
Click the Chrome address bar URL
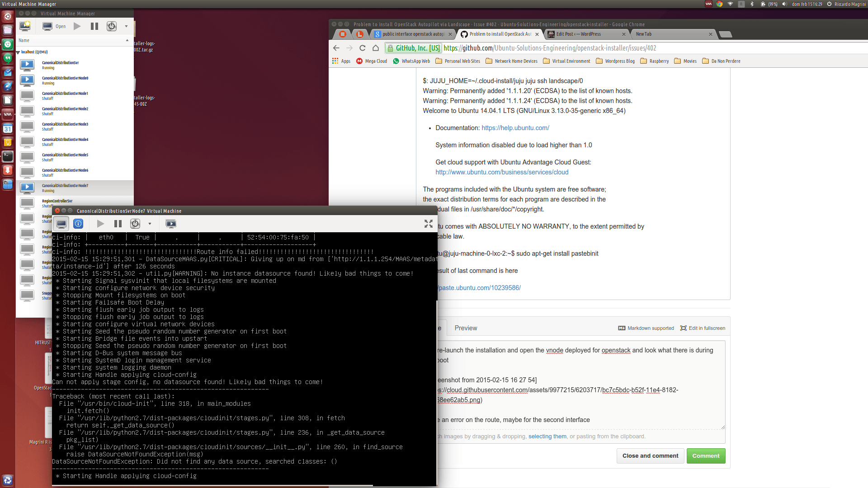tap(550, 48)
